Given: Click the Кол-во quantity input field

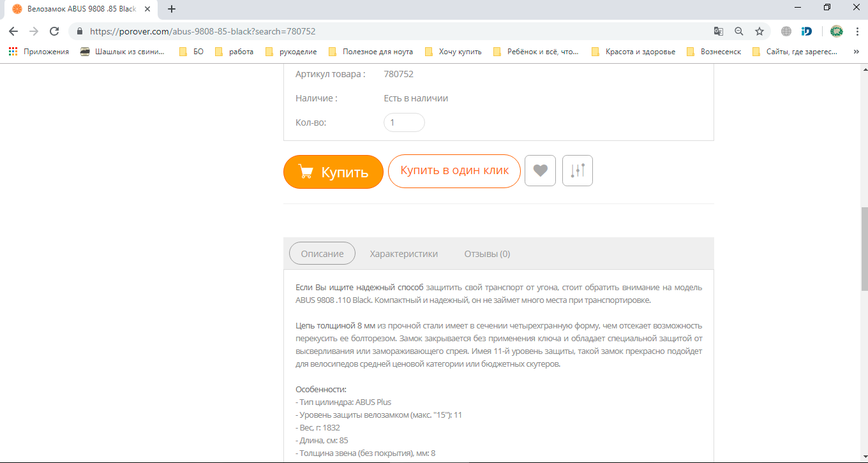Looking at the screenshot, I should (x=404, y=122).
